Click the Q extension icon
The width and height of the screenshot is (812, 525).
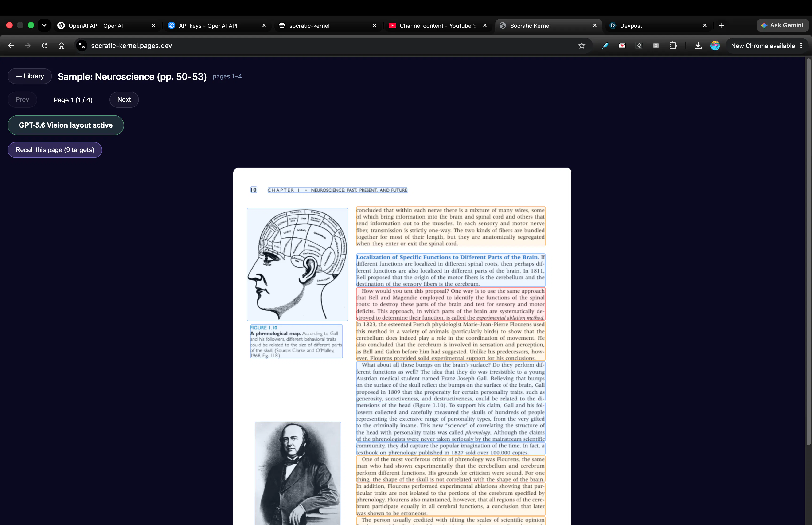click(x=639, y=46)
